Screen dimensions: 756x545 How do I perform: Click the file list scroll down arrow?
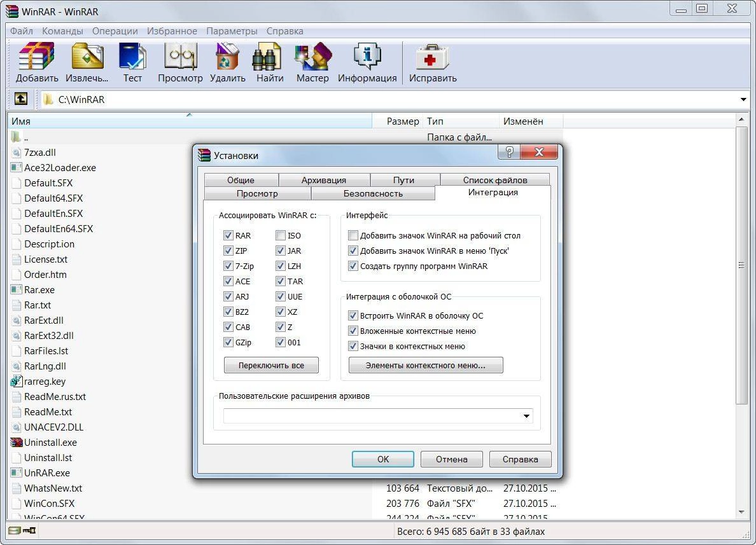click(x=741, y=512)
